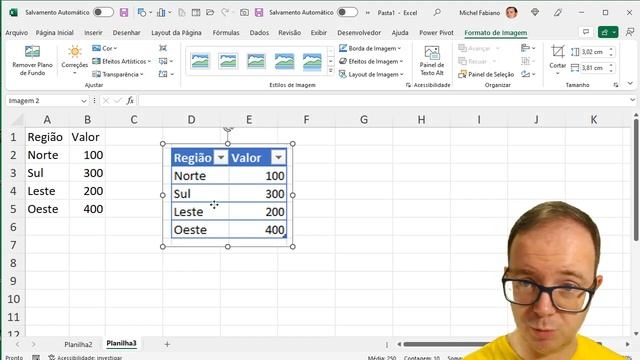Expand the Name Box dropdown arrow
Viewport: 640px width, 360px height.
84,101
